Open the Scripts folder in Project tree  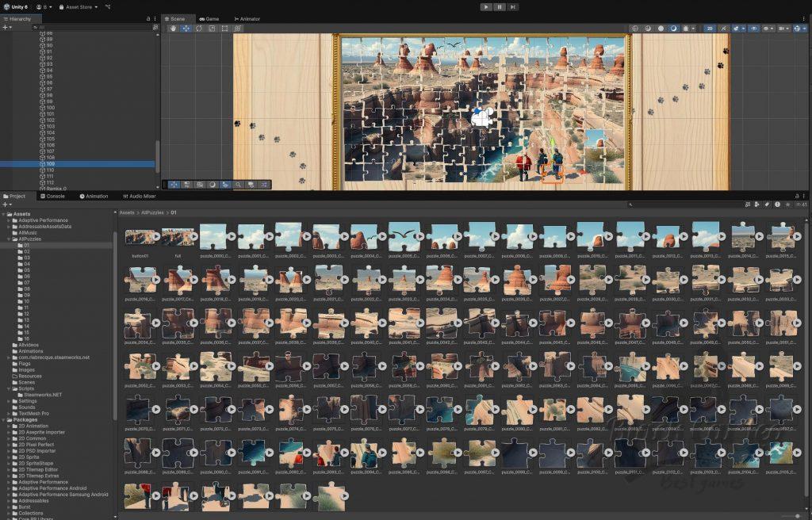(26, 389)
